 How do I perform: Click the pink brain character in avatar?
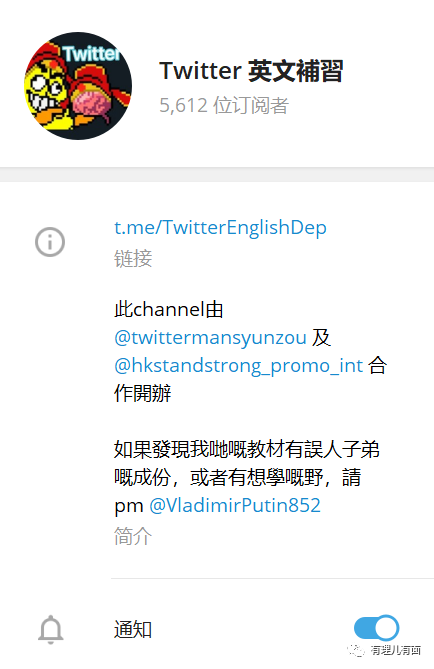(91, 102)
